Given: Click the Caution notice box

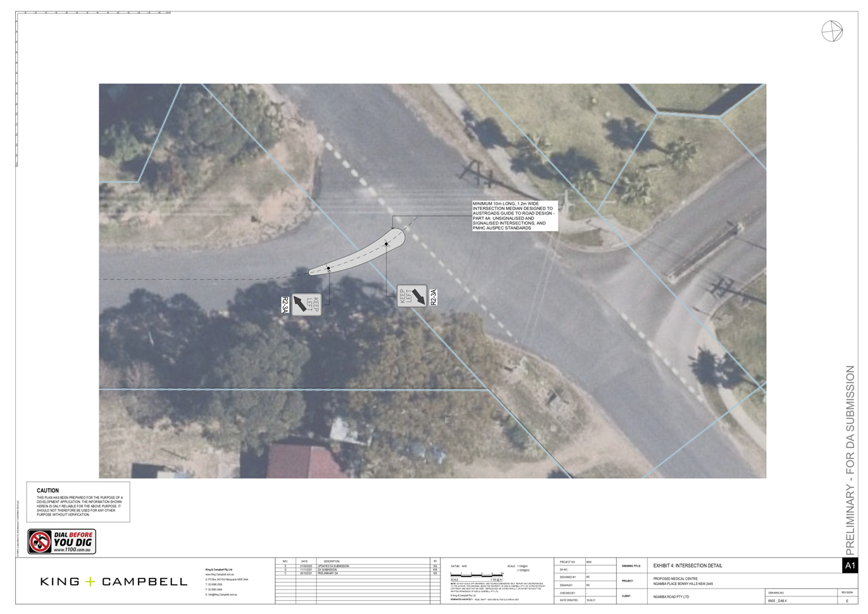Looking at the screenshot, I should 78,502.
